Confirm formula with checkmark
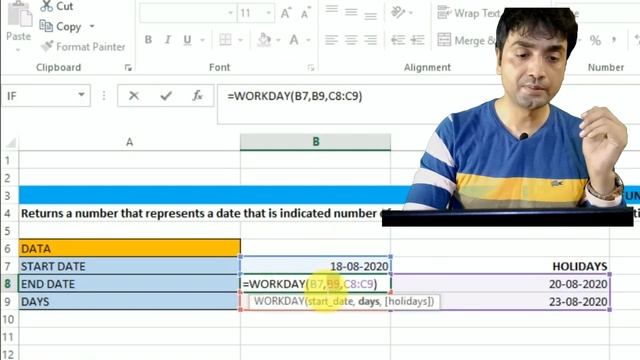 [166, 96]
